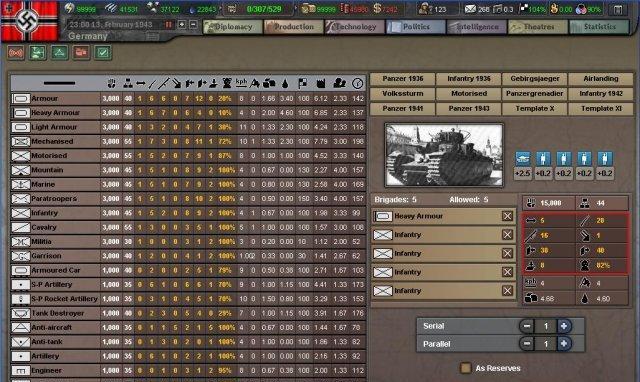
Task: Select the Panzer 1943 template
Action: coord(469,109)
